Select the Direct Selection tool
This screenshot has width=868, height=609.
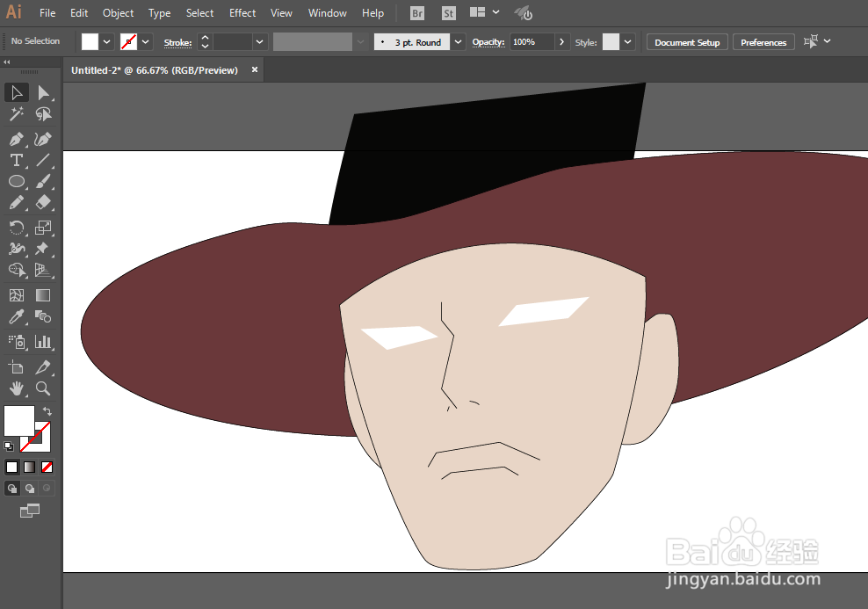click(42, 93)
